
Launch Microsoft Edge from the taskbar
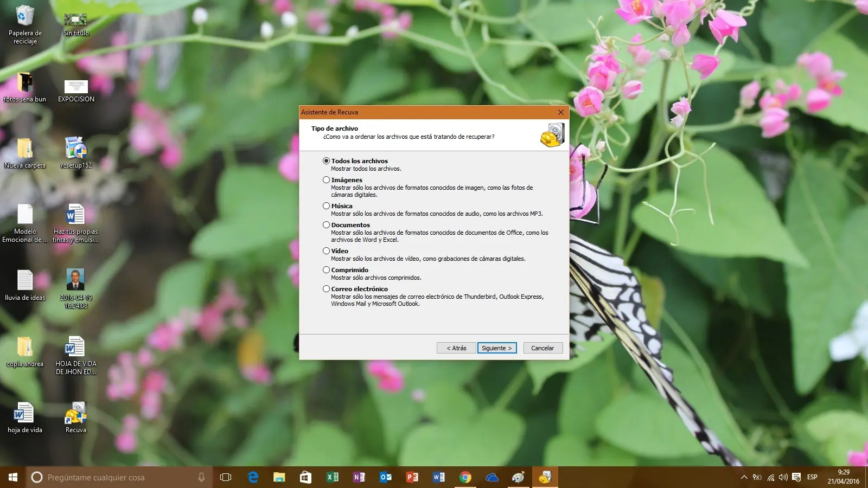coord(253,477)
